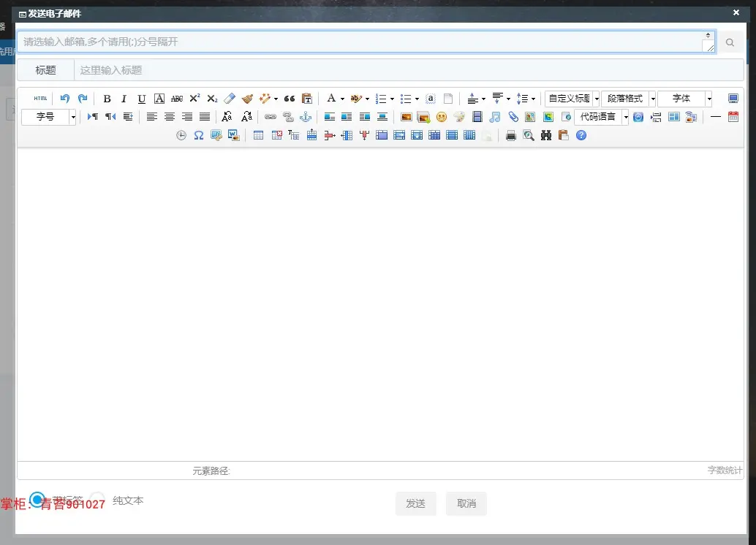Insert special character Omega icon
Image resolution: width=756 pixels, height=545 pixels.
pos(199,135)
